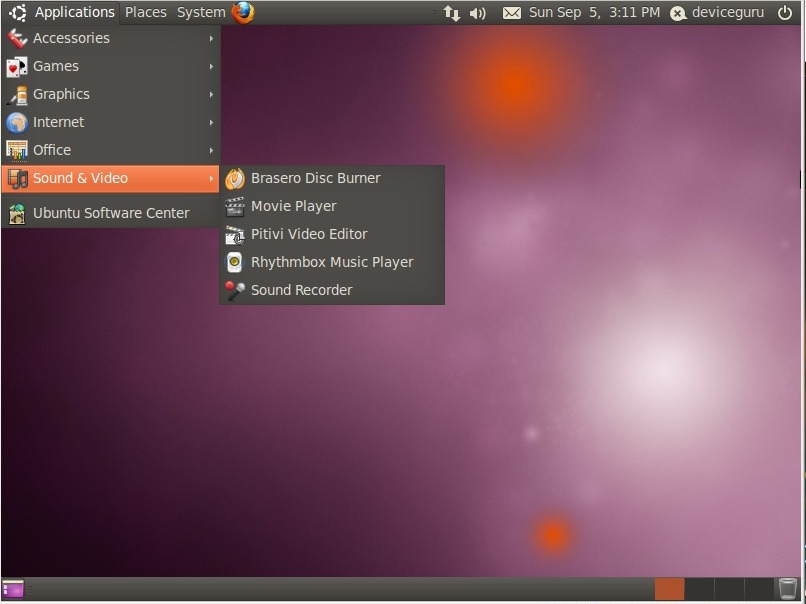The height and width of the screenshot is (604, 806).
Task: Click the Ubuntu logo icon in panel
Action: click(x=18, y=12)
